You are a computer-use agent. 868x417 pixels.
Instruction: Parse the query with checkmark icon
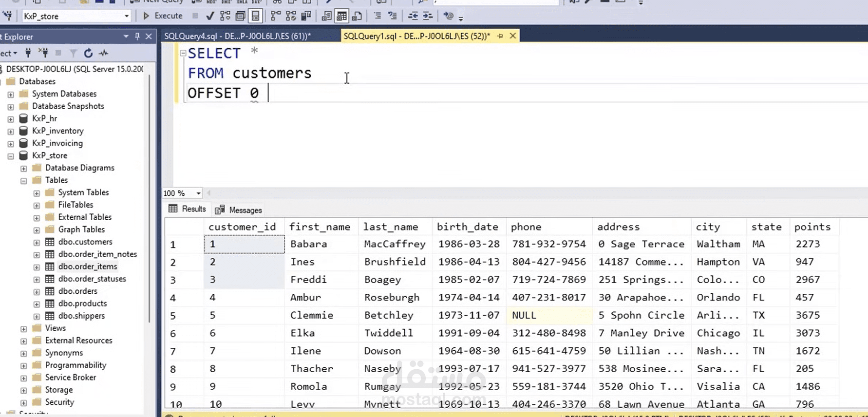[x=210, y=16]
